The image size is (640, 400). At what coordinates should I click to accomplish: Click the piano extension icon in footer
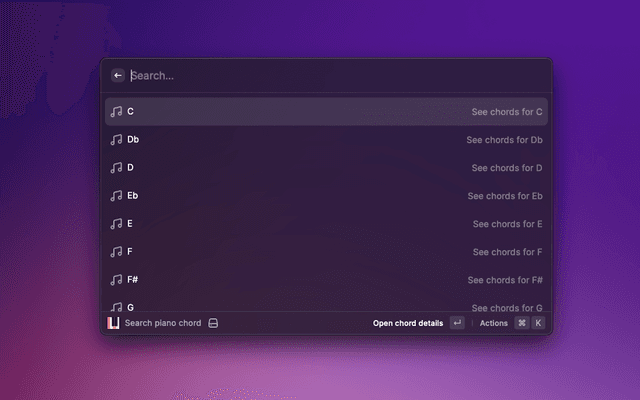(x=113, y=323)
